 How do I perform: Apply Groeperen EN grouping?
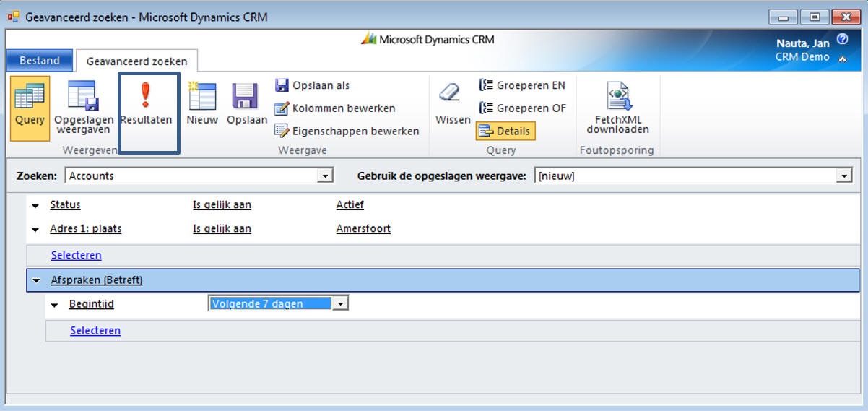522,85
